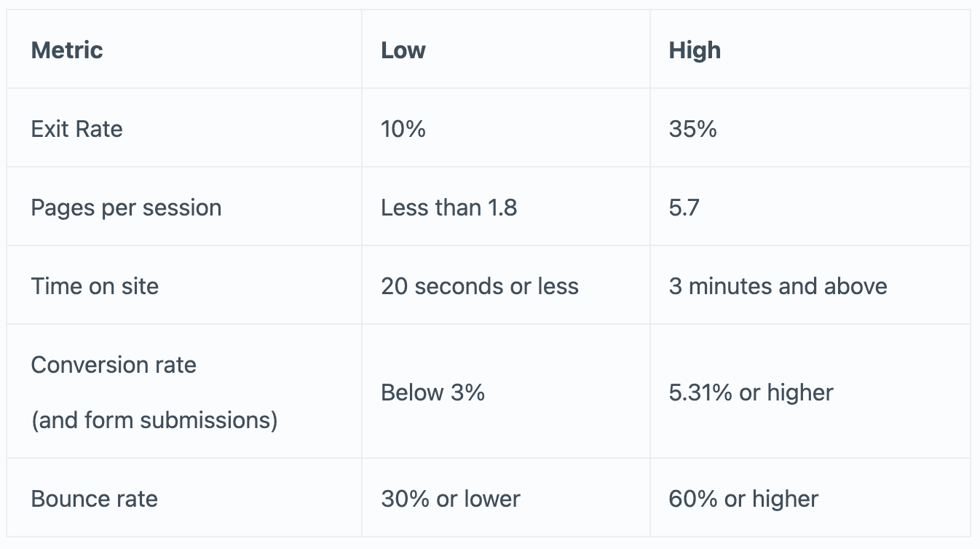Viewport: 980px width, 549px height.
Task: Click the 3 minutes and above cell
Action: pyautogui.click(x=778, y=286)
